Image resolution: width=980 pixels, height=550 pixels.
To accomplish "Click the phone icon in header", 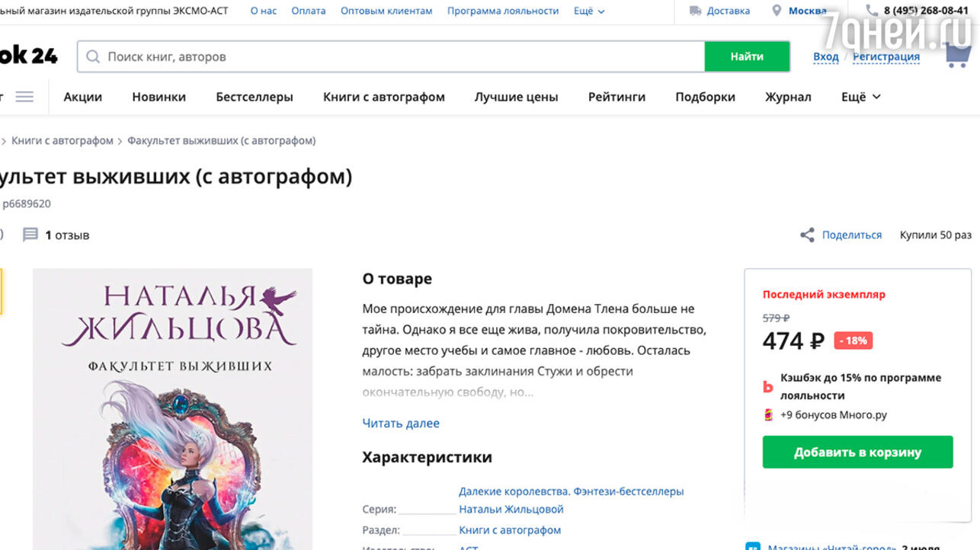I will coord(872,11).
